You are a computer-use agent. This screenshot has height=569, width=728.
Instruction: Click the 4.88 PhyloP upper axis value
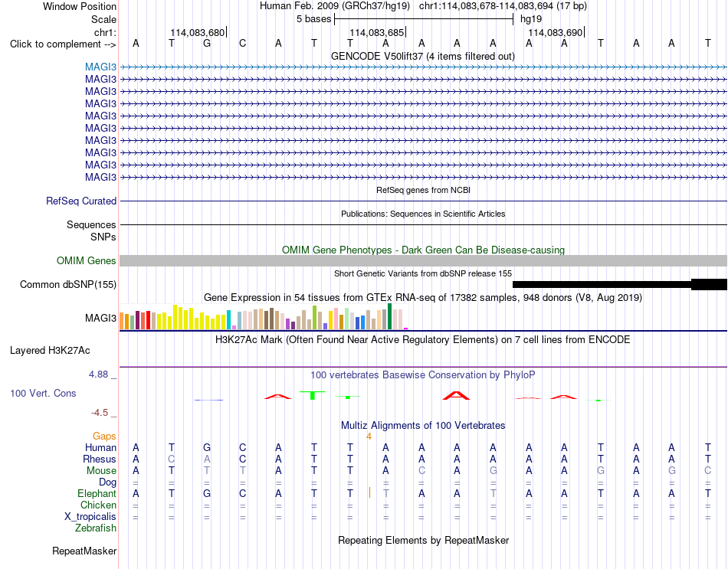click(x=98, y=374)
